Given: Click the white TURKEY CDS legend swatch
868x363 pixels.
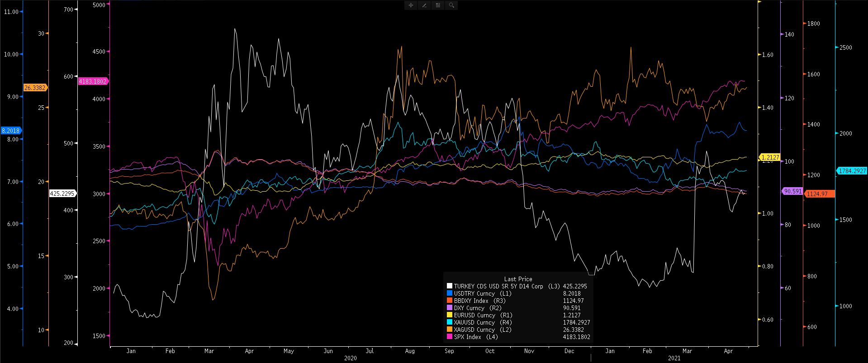Looking at the screenshot, I should tap(449, 286).
